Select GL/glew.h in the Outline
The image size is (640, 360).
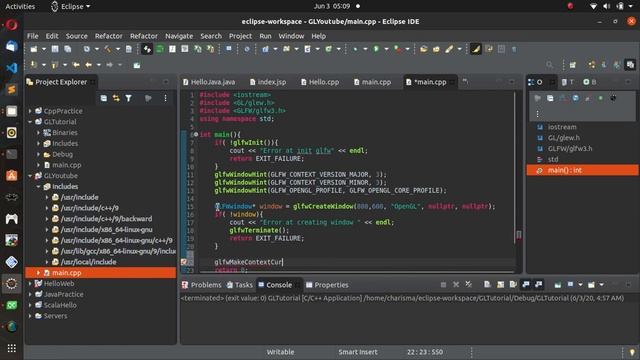click(564, 138)
